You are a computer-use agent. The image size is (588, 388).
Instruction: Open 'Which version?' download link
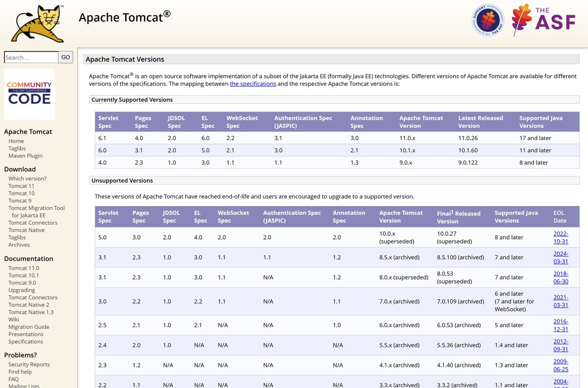click(27, 179)
